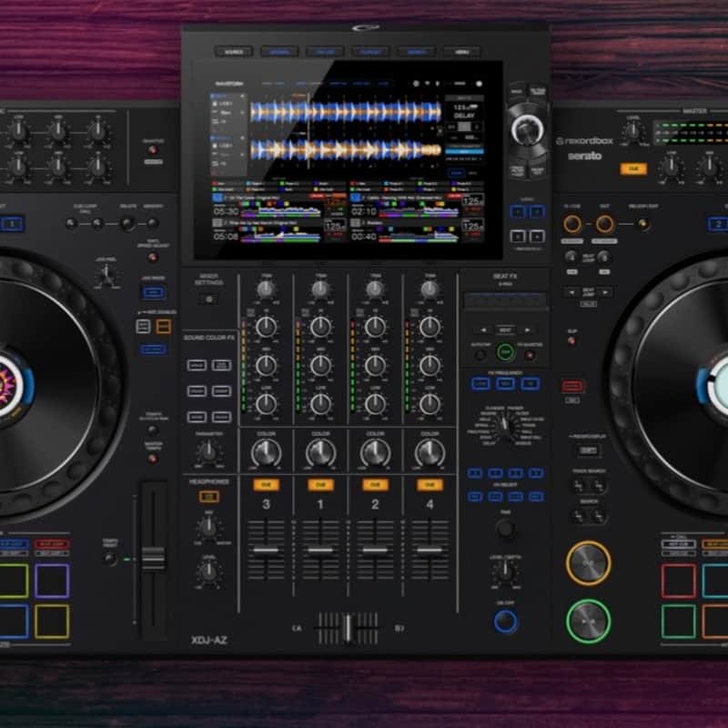Toggle VINYL SPEED ADJUST on the left deck
Screen dimensions: 728x728
point(154,258)
